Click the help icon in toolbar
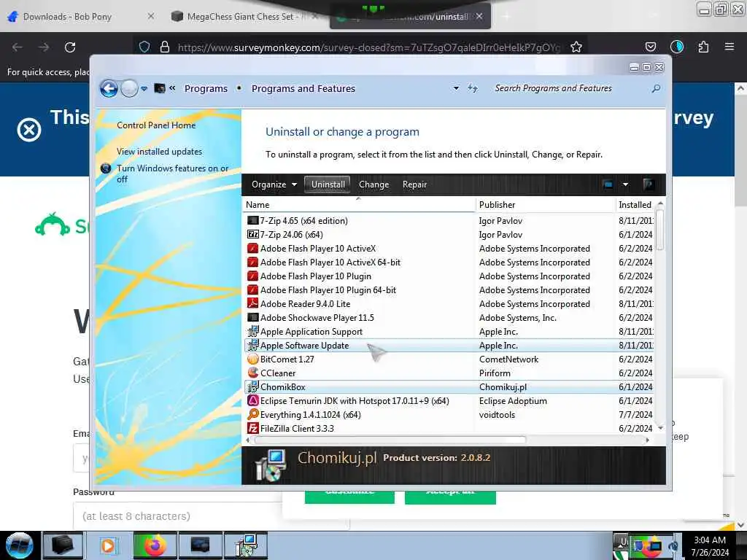 pyautogui.click(x=648, y=184)
